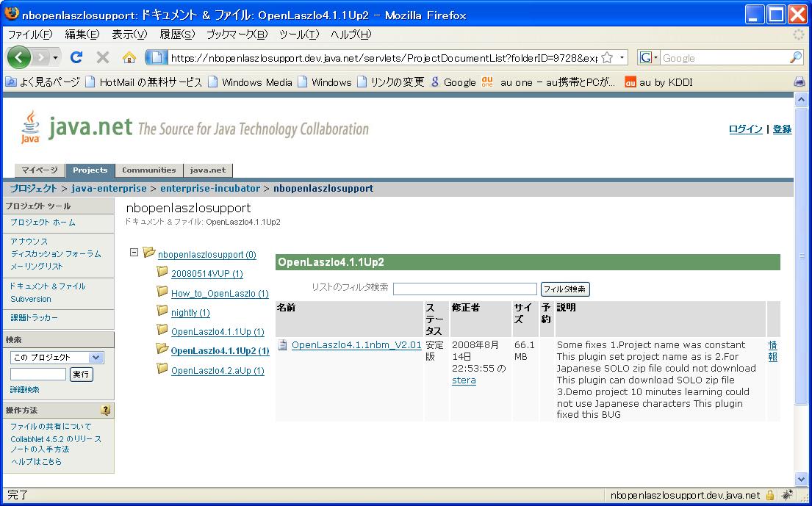Image resolution: width=812 pixels, height=506 pixels.
Task: Open the ファイル(F) menu
Action: tap(30, 35)
